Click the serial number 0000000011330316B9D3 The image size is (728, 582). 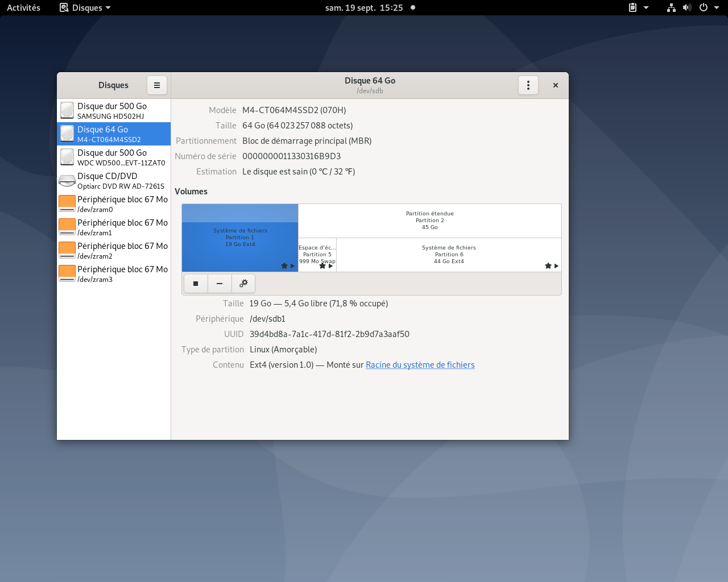point(292,156)
